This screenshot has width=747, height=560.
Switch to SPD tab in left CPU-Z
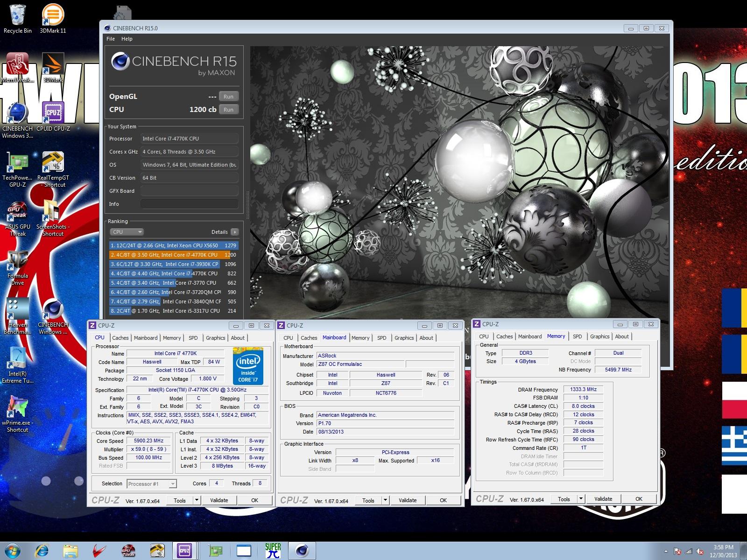tap(193, 338)
